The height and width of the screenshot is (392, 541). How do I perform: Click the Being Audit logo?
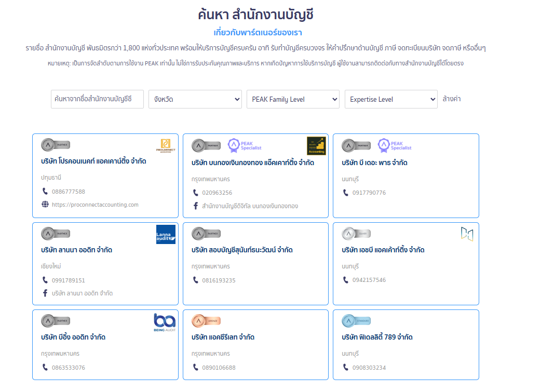tap(166, 322)
